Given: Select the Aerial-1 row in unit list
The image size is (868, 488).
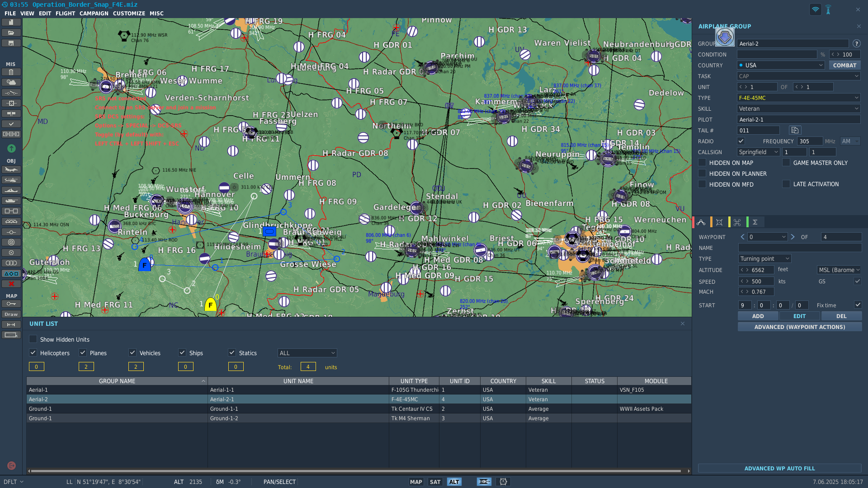Looking at the screenshot, I should point(359,389).
